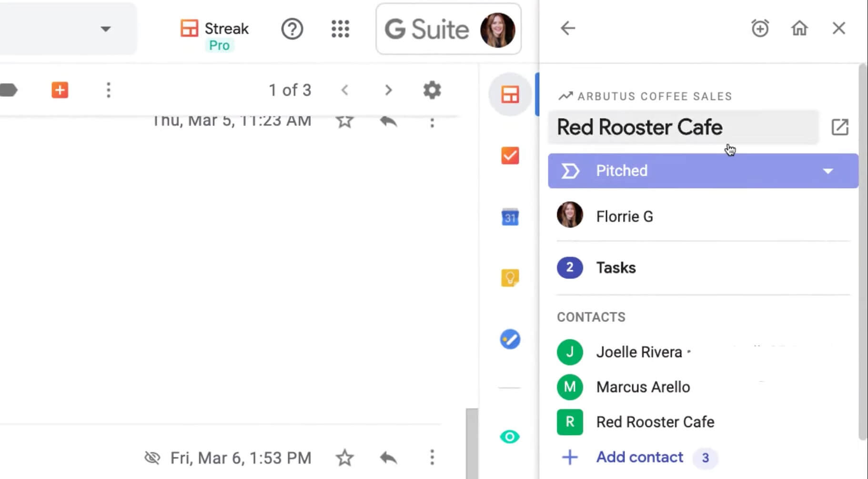The image size is (868, 479).
Task: Open the G Suite account avatar
Action: (x=497, y=30)
